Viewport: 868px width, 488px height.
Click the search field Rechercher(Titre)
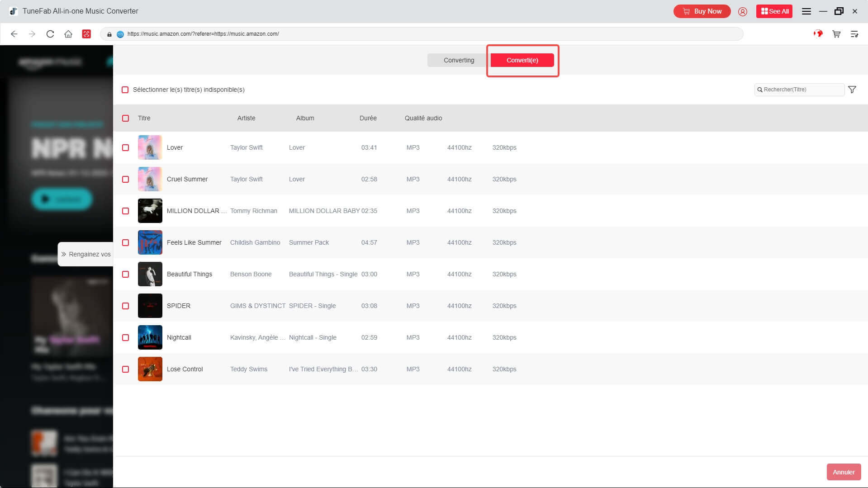coord(799,90)
